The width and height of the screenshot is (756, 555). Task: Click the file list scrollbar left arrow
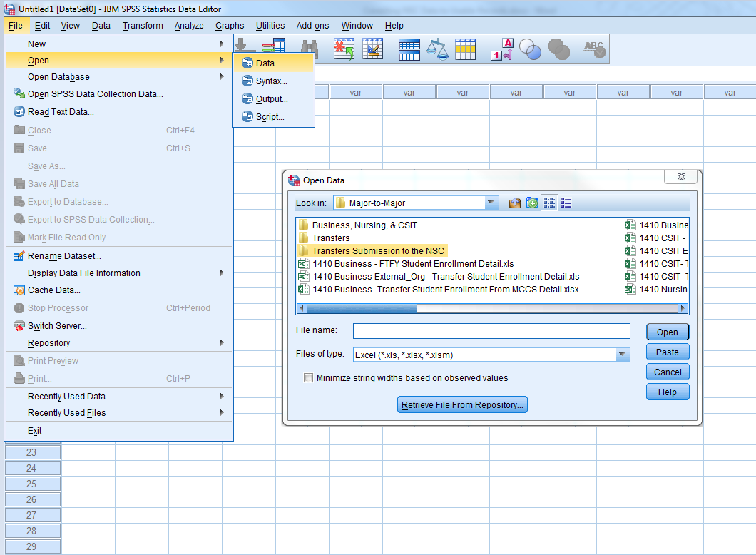click(x=302, y=308)
